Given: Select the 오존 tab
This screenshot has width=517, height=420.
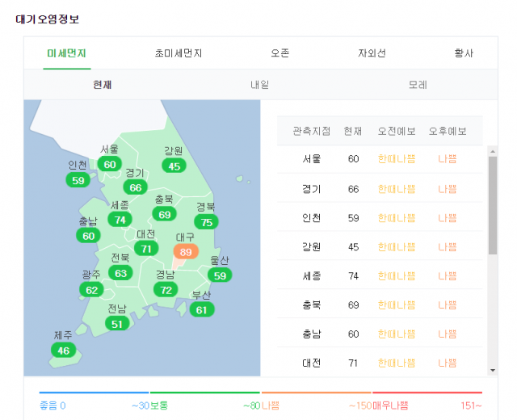Looking at the screenshot, I should [280, 53].
